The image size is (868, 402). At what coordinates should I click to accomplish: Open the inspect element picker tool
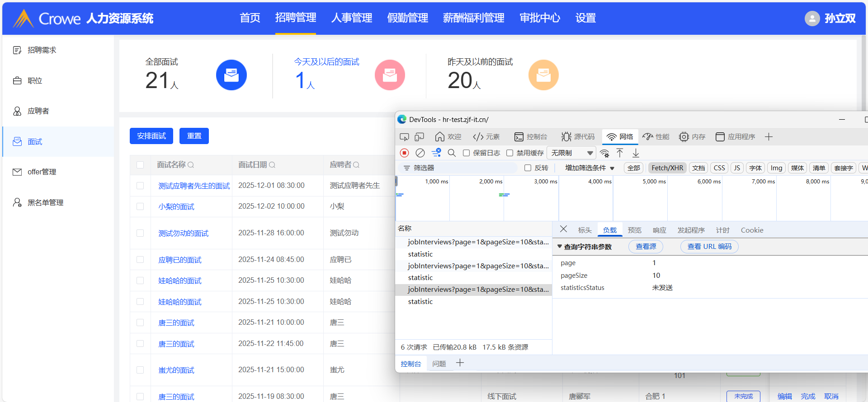click(404, 137)
